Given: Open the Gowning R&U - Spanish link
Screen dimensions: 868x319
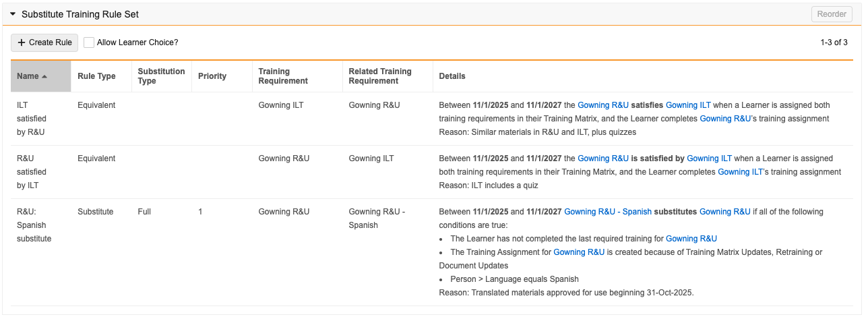Looking at the screenshot, I should [608, 212].
